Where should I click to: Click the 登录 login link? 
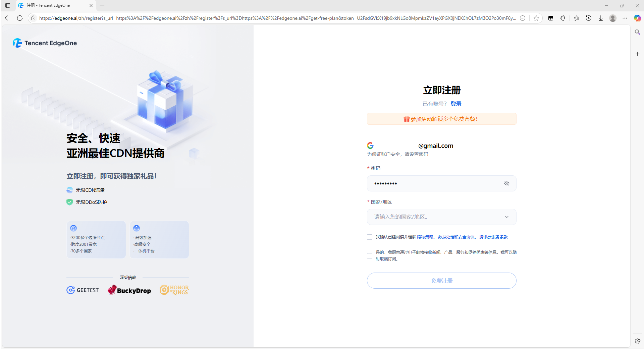[456, 104]
